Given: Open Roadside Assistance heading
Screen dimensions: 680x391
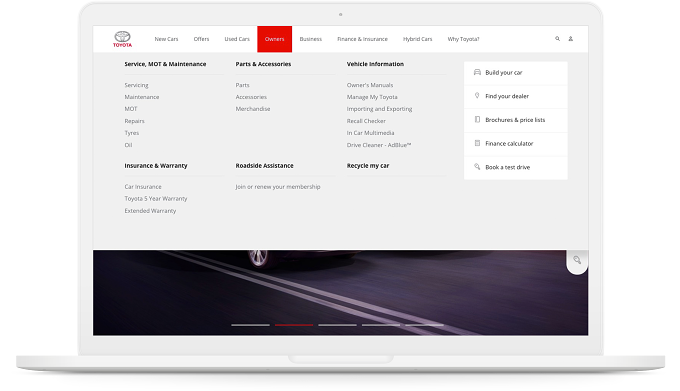Looking at the screenshot, I should (265, 166).
